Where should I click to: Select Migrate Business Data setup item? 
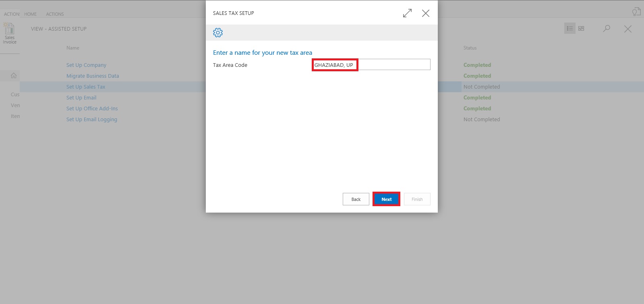click(x=93, y=76)
